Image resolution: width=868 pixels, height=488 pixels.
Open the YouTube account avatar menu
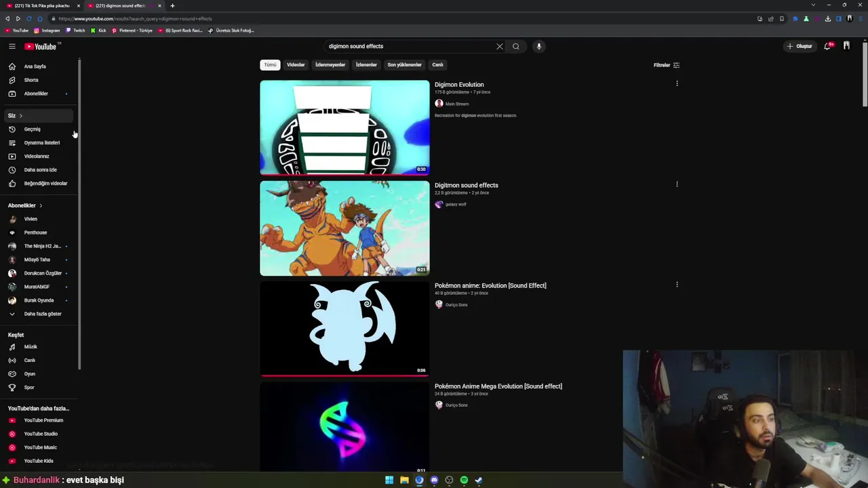(847, 46)
